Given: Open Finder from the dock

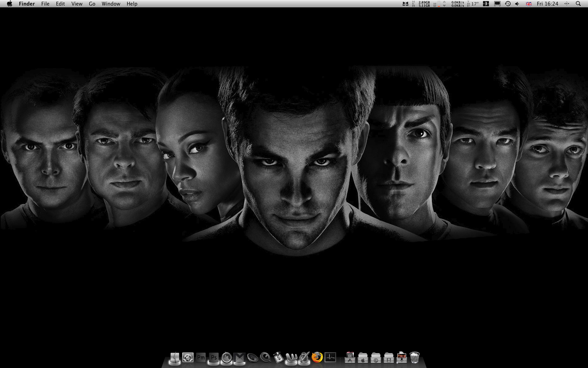Looking at the screenshot, I should (175, 357).
